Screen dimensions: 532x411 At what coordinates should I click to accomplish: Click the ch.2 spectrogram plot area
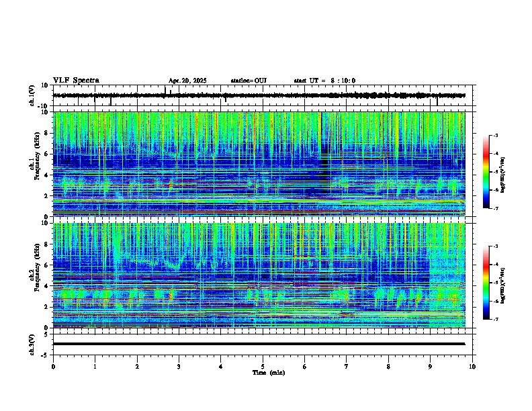259,275
